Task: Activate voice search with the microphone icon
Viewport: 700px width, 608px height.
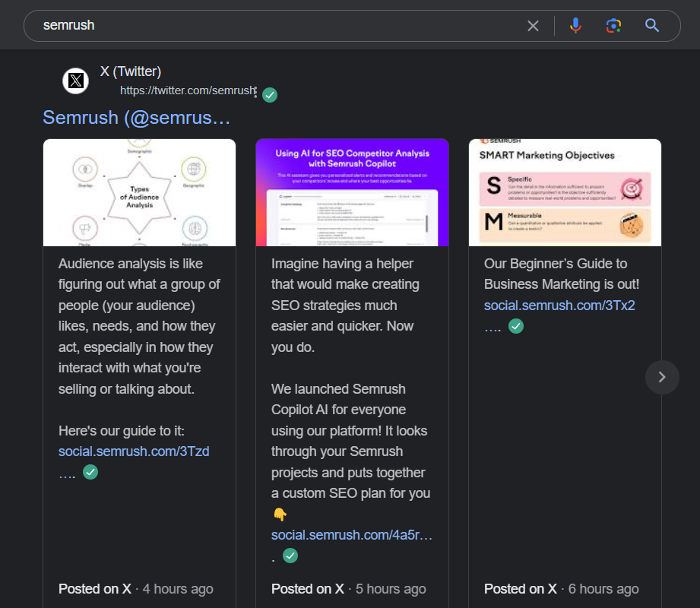Action: [575, 25]
